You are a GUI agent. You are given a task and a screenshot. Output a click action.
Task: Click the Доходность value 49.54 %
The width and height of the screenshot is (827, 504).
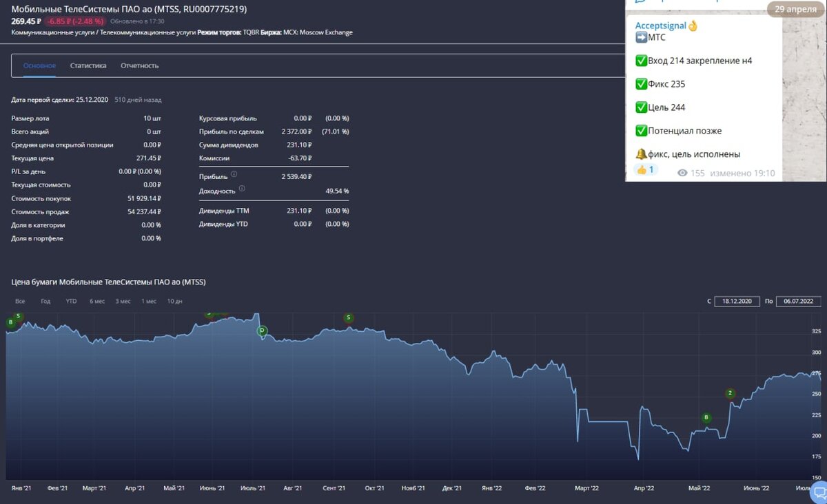coord(337,191)
